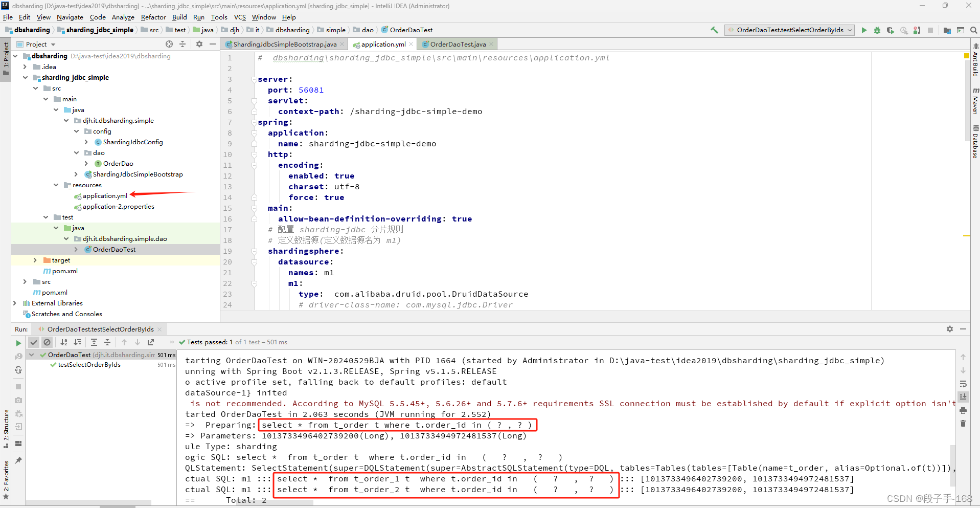This screenshot has width=980, height=508.
Task: Collapse the sharding_jdbc_simple module node
Action: [x=25, y=77]
